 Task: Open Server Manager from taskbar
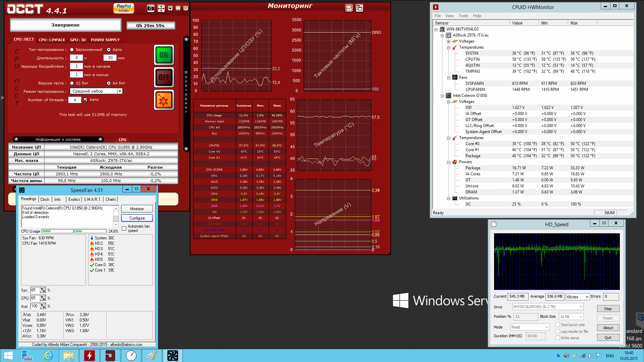click(27, 356)
